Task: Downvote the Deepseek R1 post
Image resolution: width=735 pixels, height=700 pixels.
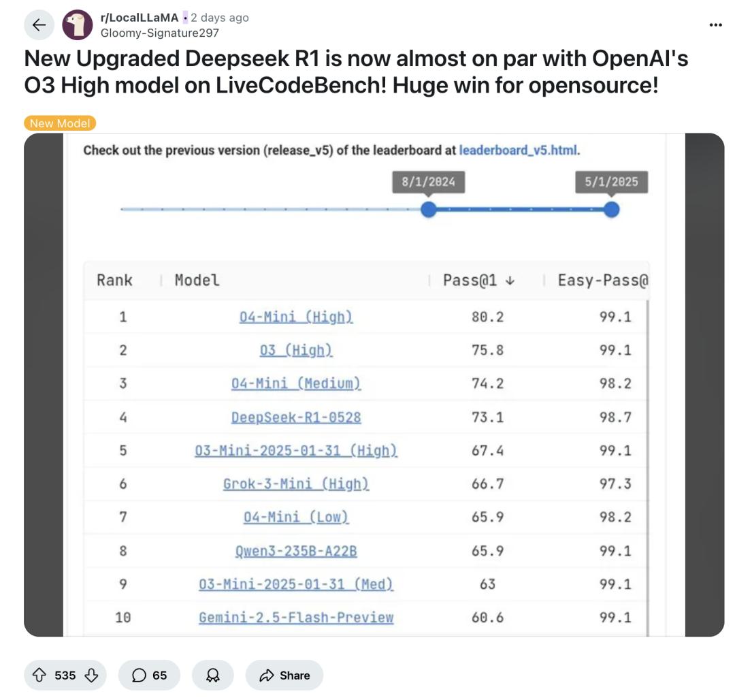Action: click(91, 675)
